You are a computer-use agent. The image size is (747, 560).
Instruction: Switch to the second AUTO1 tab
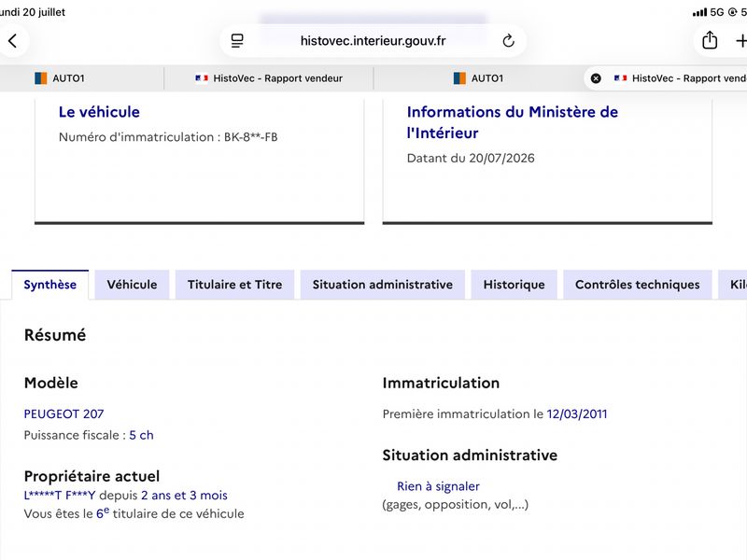click(478, 78)
